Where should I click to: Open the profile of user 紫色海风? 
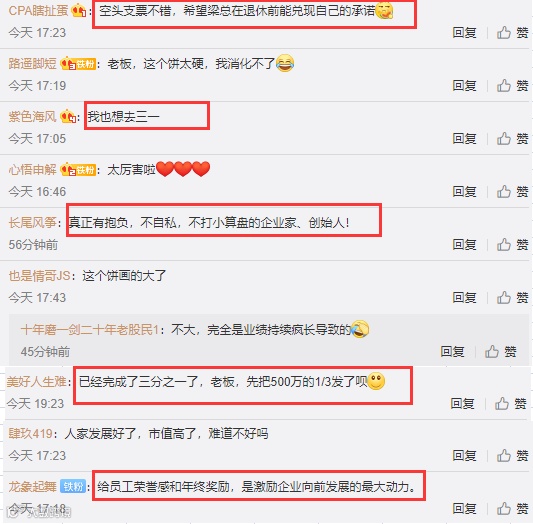click(33, 117)
